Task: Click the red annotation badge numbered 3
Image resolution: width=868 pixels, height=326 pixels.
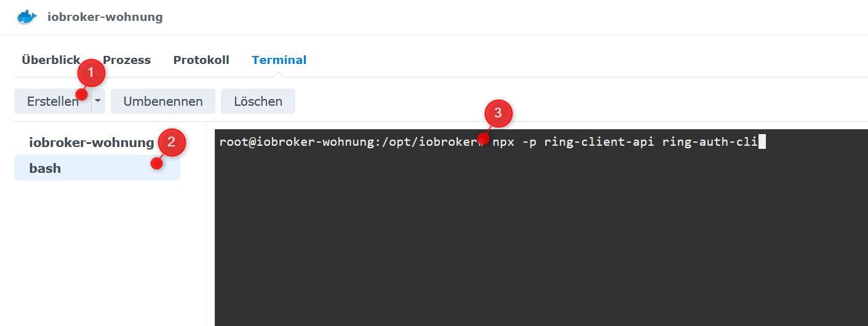Action: point(498,114)
